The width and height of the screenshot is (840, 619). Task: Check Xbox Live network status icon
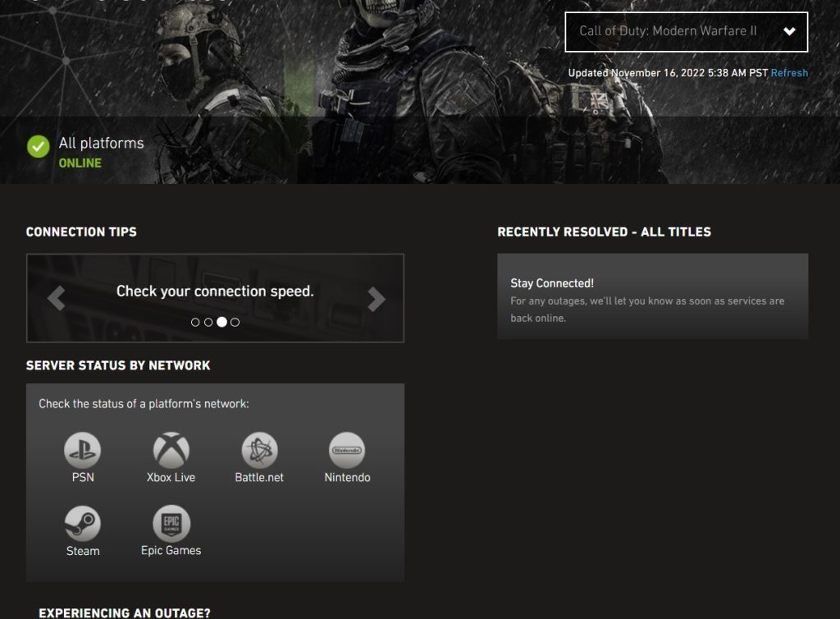[171, 450]
